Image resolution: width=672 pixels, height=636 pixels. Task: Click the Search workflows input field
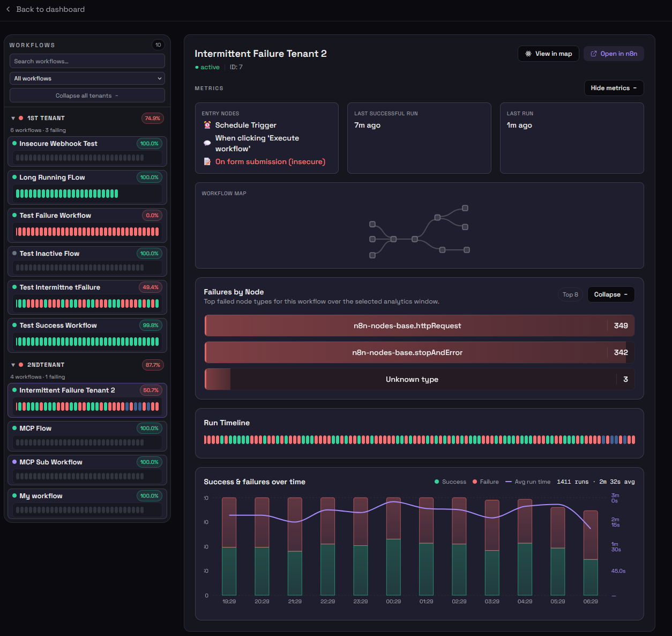point(87,61)
